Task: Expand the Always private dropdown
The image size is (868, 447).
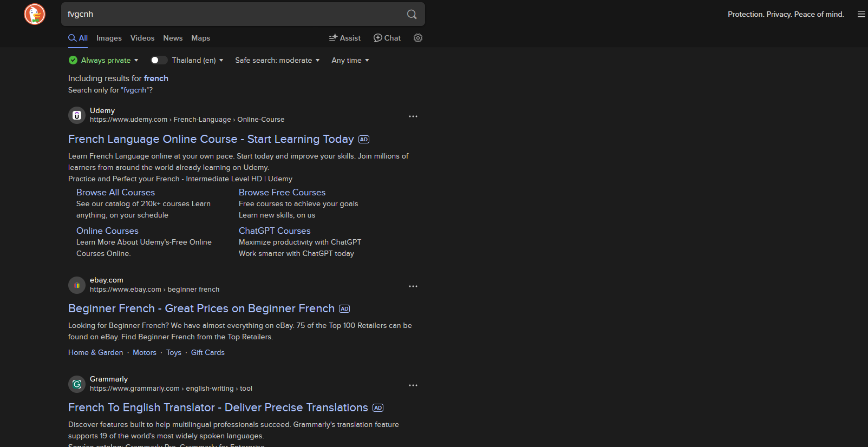Action: pos(103,60)
